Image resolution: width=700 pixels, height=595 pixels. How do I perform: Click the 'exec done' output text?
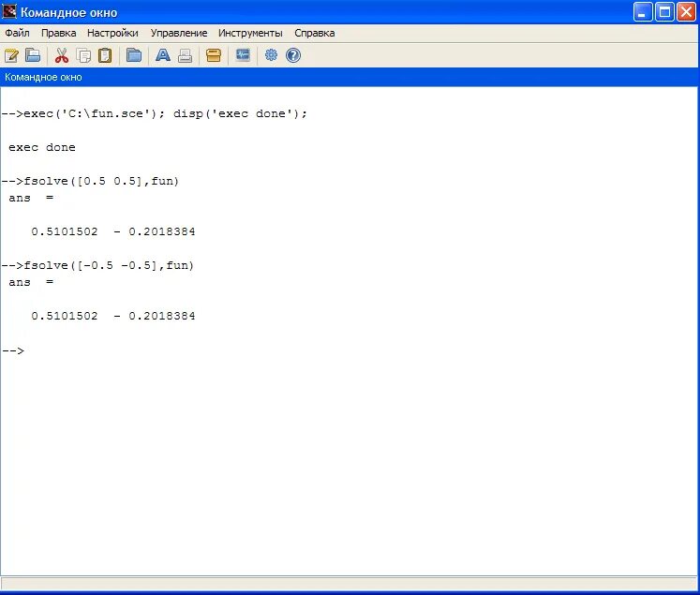coord(42,147)
